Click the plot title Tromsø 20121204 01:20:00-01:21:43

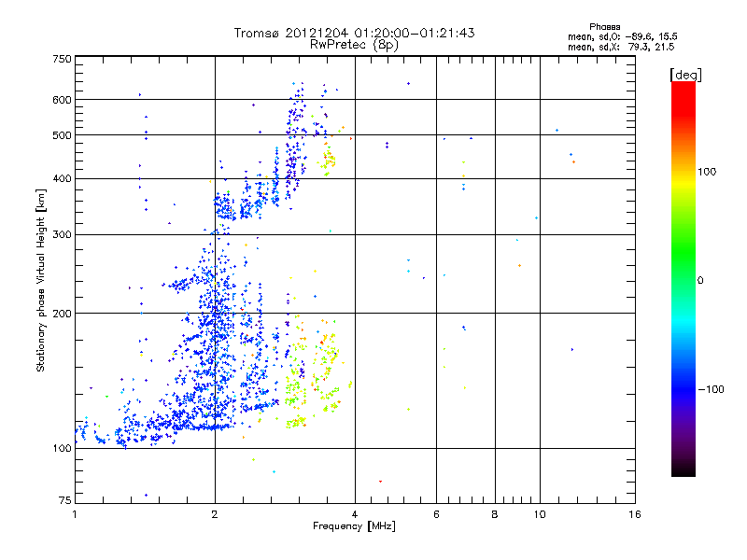[354, 33]
